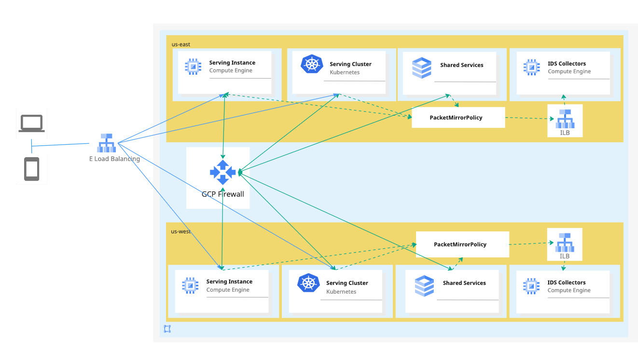Click "Compute Engine" under us-east IDS Collectors

569,72
